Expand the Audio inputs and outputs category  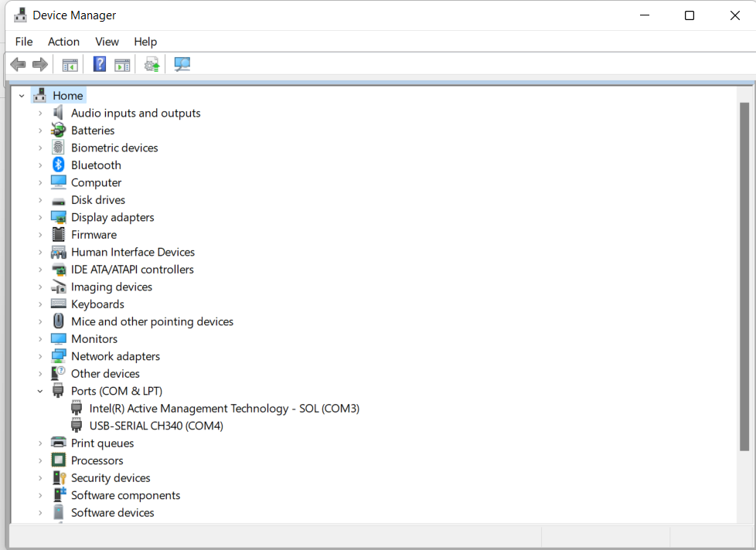40,114
